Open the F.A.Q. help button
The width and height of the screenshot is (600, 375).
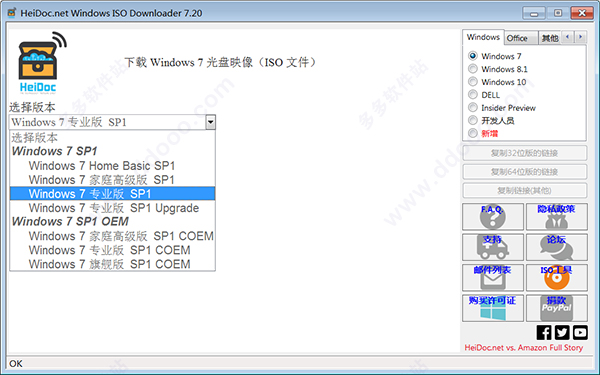click(x=493, y=217)
